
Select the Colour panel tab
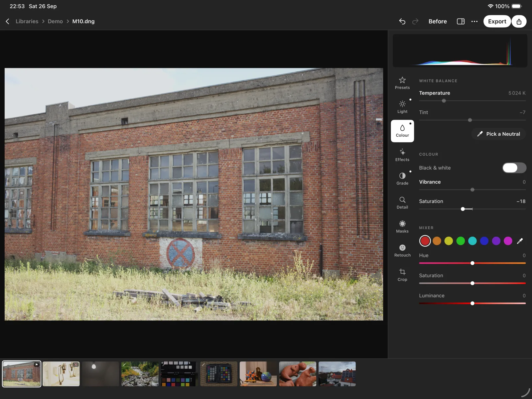point(402,131)
